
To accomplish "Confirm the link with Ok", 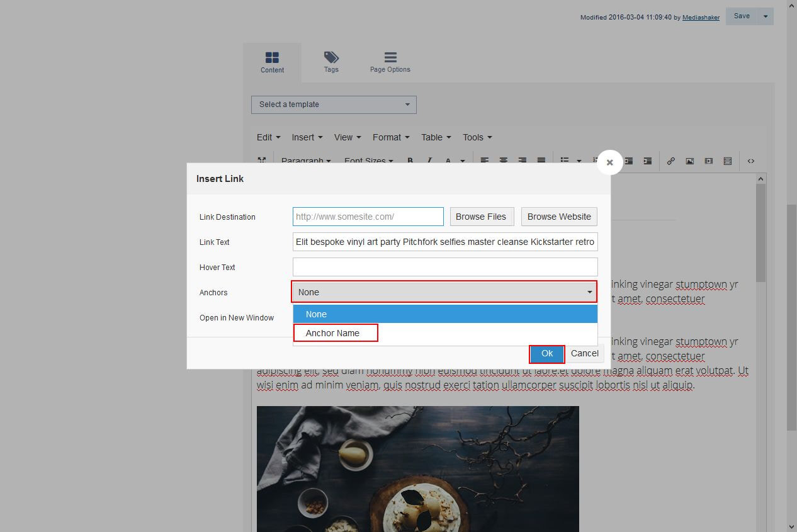I will pos(547,354).
